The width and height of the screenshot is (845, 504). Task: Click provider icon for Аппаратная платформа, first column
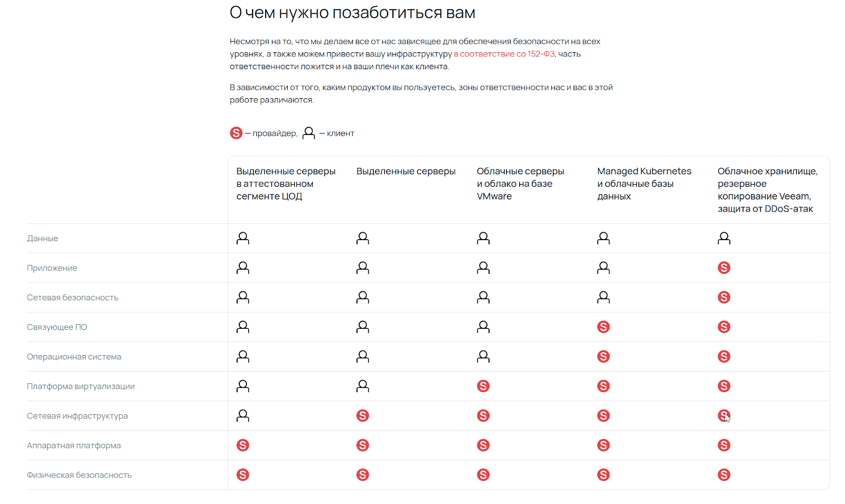tap(243, 445)
